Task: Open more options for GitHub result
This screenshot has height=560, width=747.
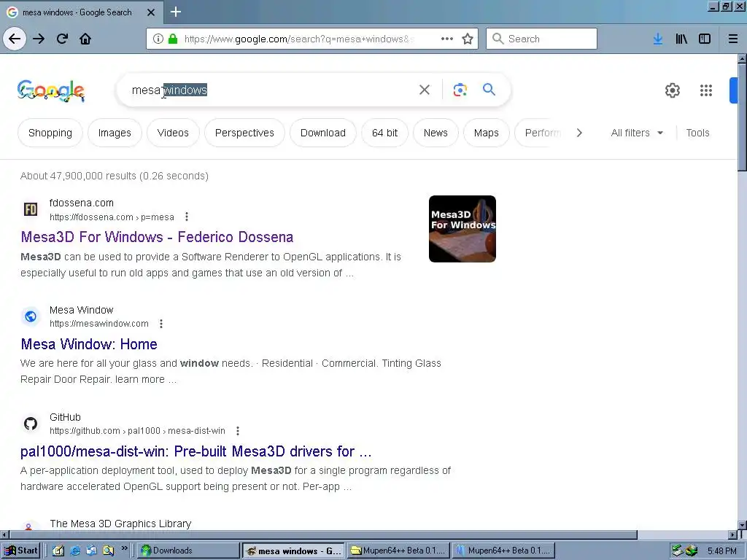Action: coord(238,431)
